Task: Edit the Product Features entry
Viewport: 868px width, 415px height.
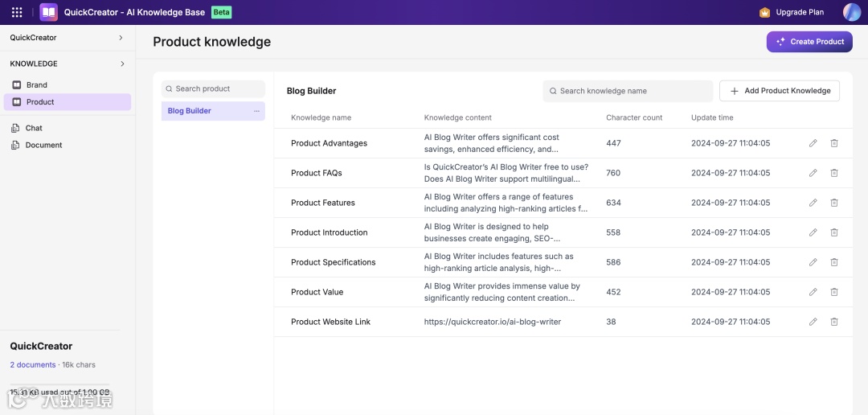Action: 813,203
